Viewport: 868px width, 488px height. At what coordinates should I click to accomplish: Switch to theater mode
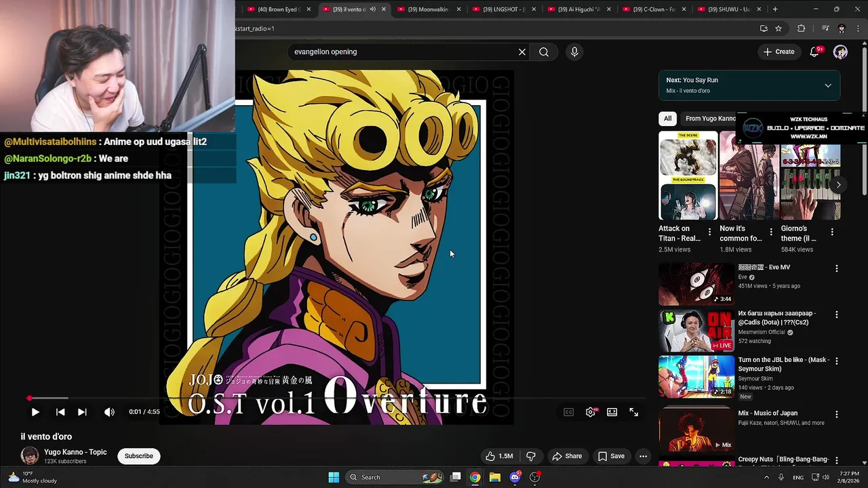click(612, 412)
